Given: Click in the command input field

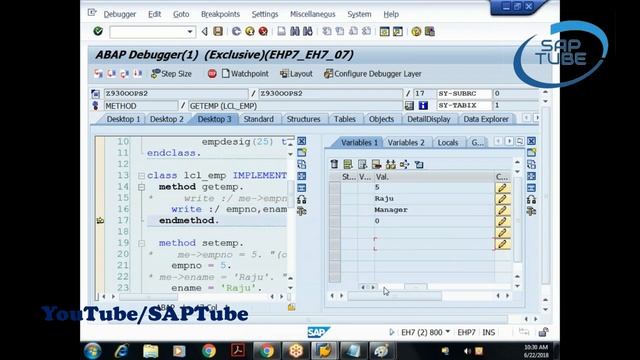Looking at the screenshot, I should (148, 31).
